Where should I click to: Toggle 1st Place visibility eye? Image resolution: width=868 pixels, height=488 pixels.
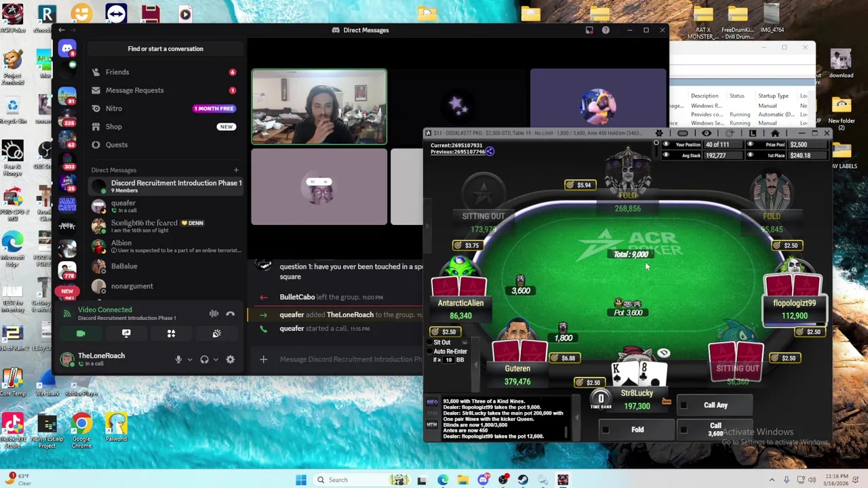750,155
